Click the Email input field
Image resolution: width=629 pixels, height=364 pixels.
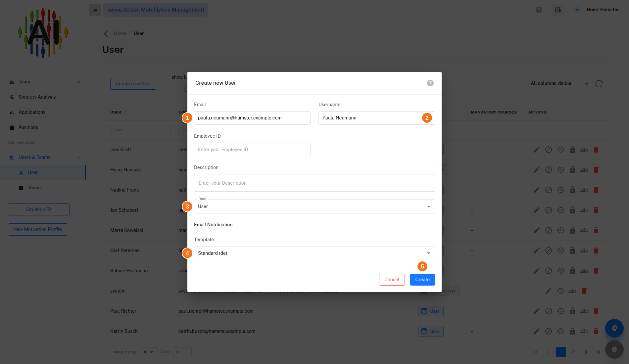252,118
